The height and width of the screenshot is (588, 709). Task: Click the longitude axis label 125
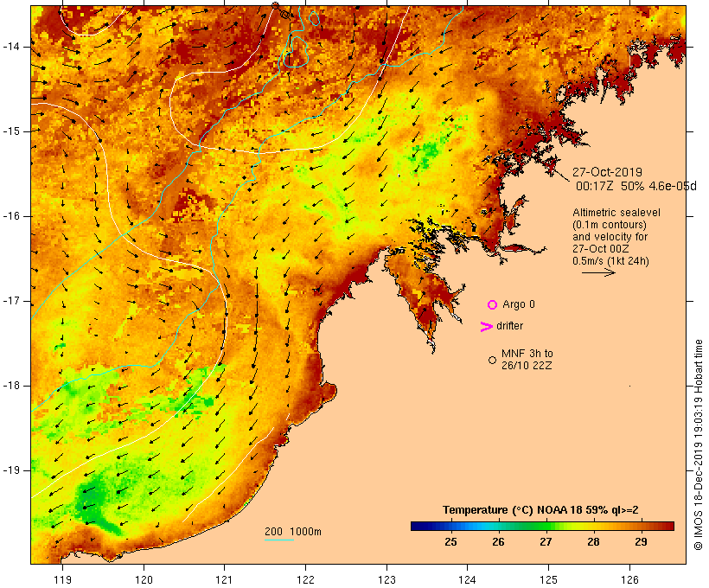(x=548, y=579)
